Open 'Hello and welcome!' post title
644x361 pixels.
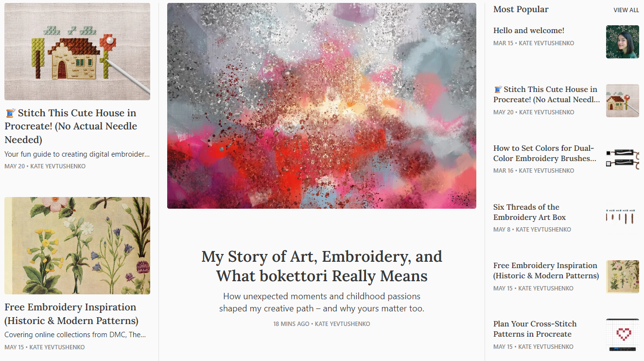coord(528,31)
